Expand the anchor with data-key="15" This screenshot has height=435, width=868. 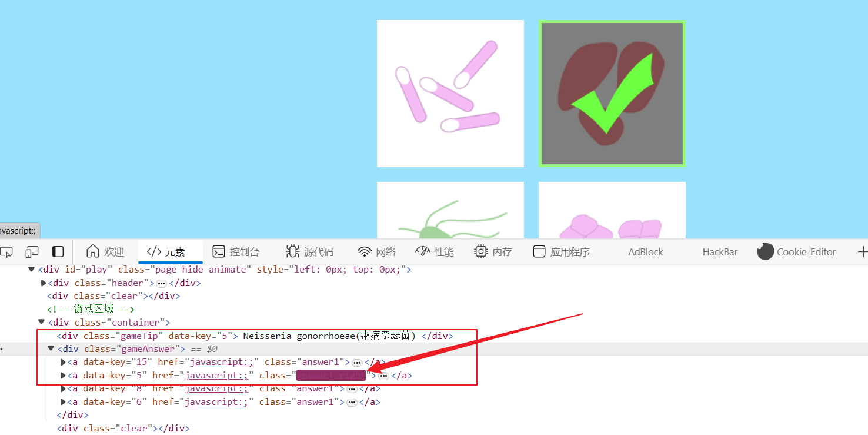coord(64,362)
